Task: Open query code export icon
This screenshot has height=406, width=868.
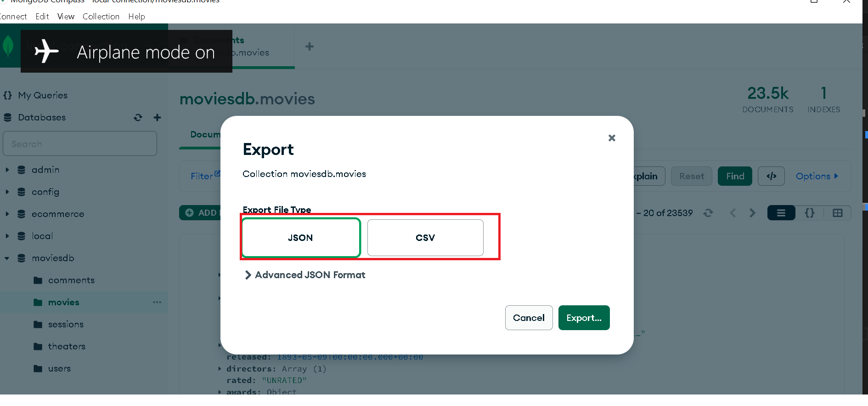Action: coord(772,176)
